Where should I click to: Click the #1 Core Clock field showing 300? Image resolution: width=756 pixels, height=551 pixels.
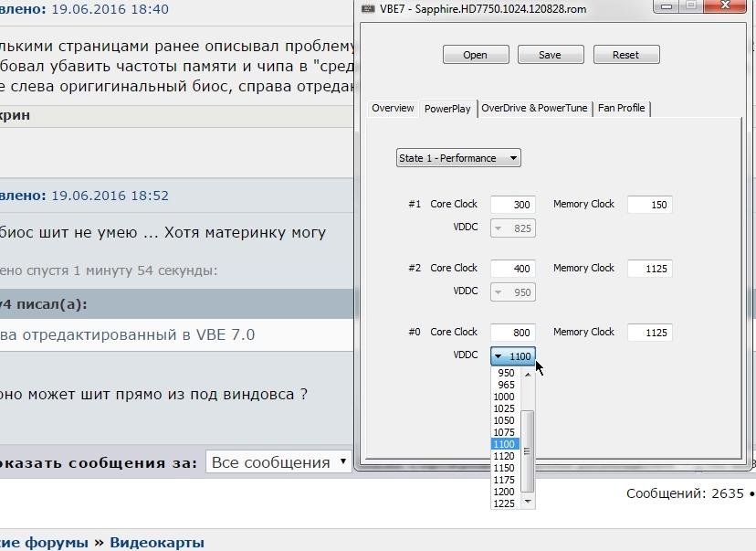(512, 204)
